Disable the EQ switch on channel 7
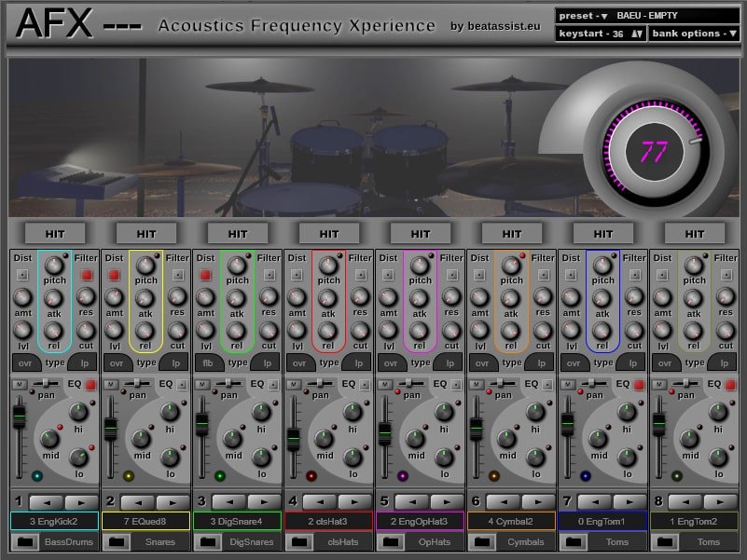The image size is (747, 560). coord(639,385)
